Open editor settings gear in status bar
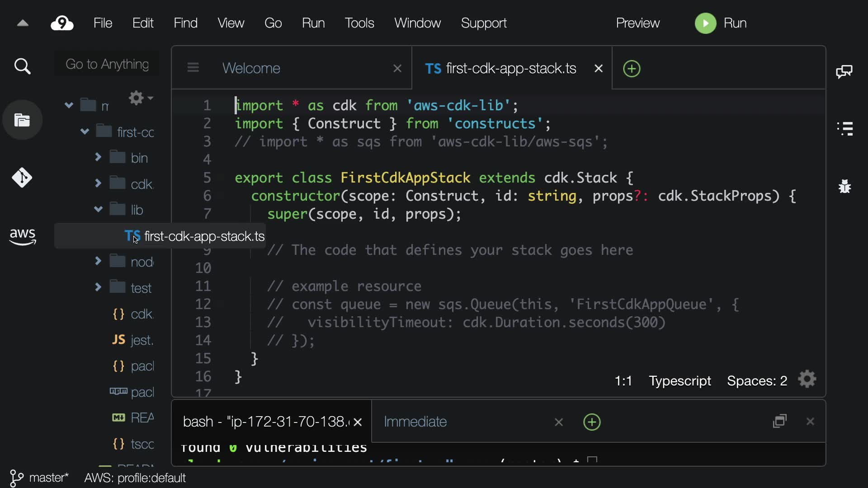 807,380
